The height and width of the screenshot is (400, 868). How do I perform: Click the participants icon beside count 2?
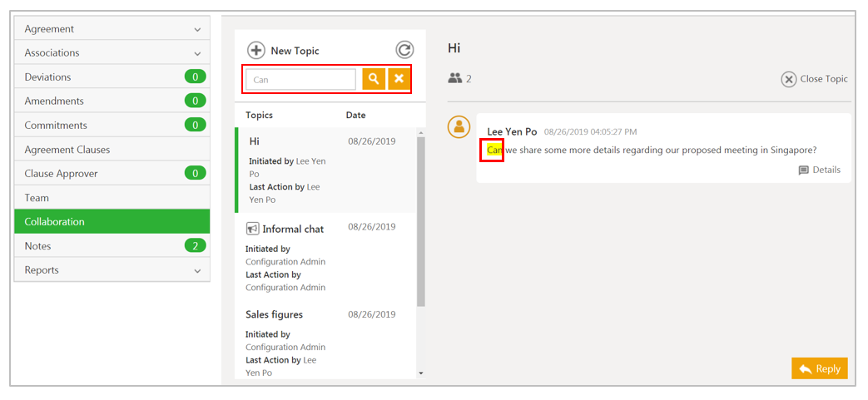[454, 78]
